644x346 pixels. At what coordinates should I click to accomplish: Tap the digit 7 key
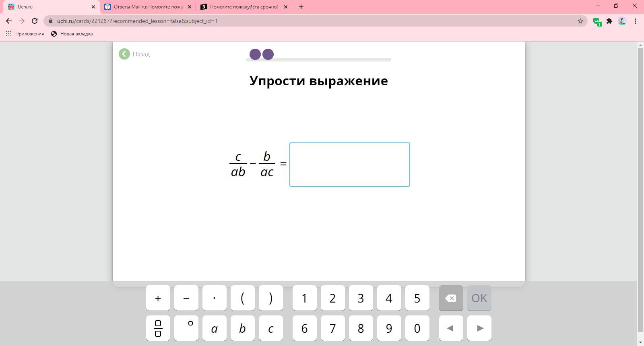[x=333, y=328]
